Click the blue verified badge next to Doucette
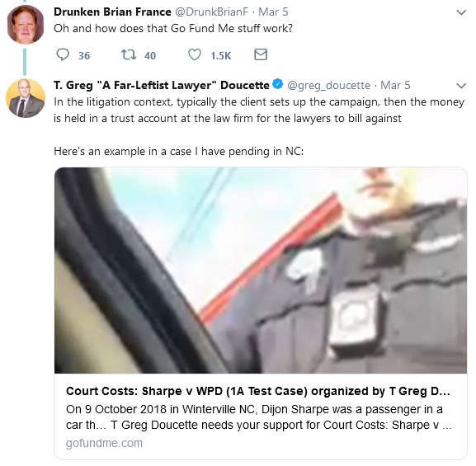Image resolution: width=476 pixels, height=466 pixels. click(x=278, y=84)
